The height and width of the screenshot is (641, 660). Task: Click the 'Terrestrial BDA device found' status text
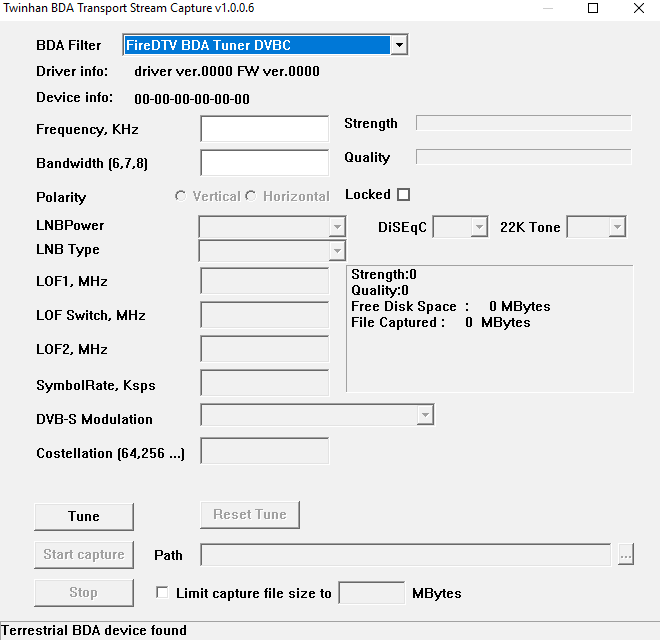[94, 630]
